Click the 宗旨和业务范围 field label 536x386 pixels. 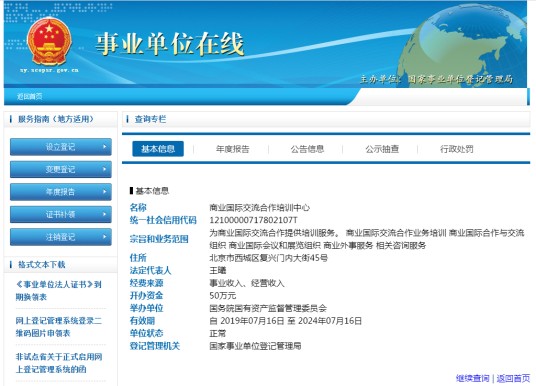pyautogui.click(x=159, y=239)
